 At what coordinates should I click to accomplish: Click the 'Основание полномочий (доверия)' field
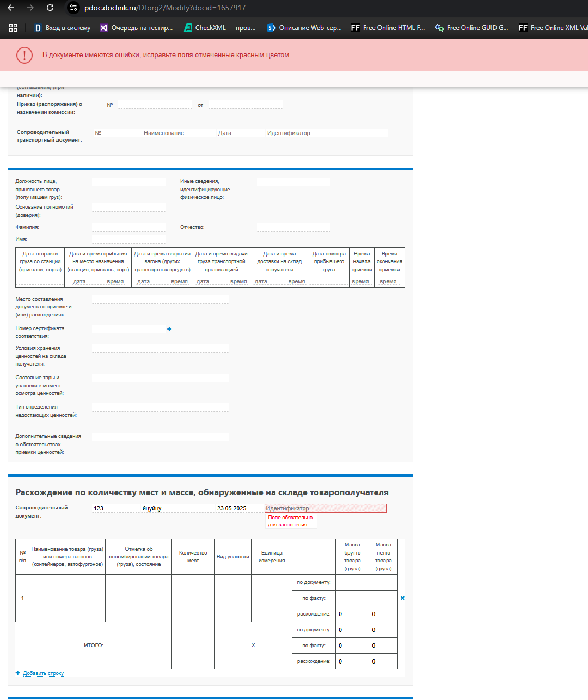click(x=128, y=208)
